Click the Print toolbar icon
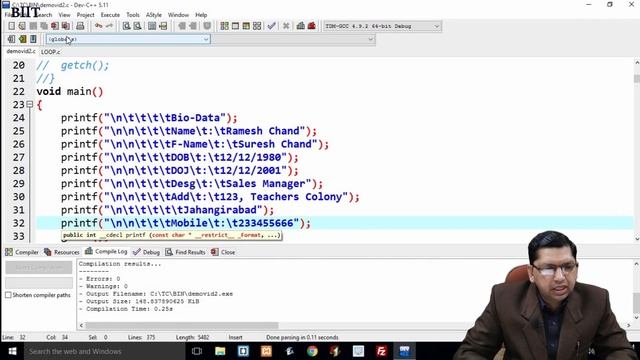Viewport: 640px width, 360px height. click(80, 26)
